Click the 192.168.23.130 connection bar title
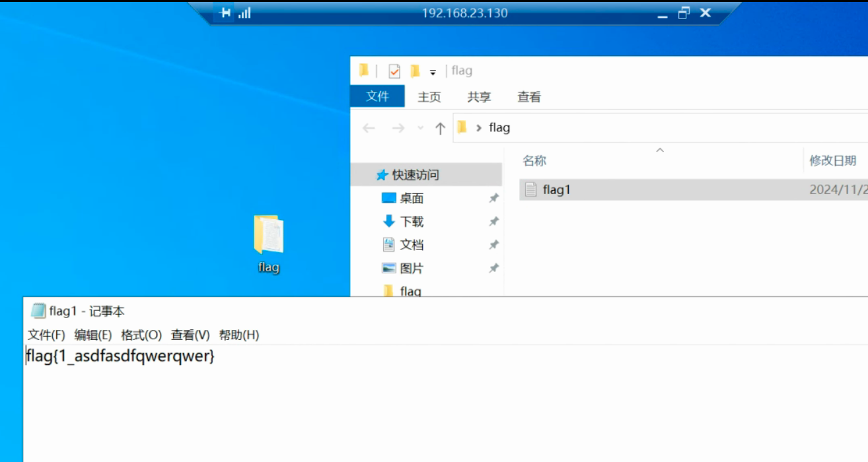 coord(465,13)
